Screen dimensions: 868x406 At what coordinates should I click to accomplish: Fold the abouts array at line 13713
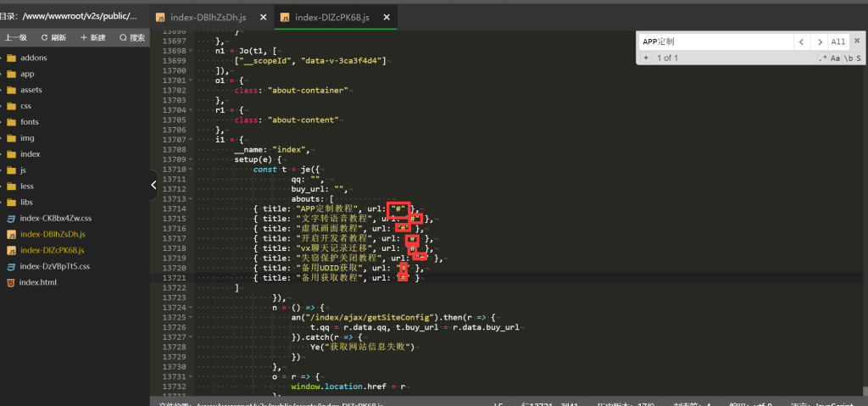[191, 199]
